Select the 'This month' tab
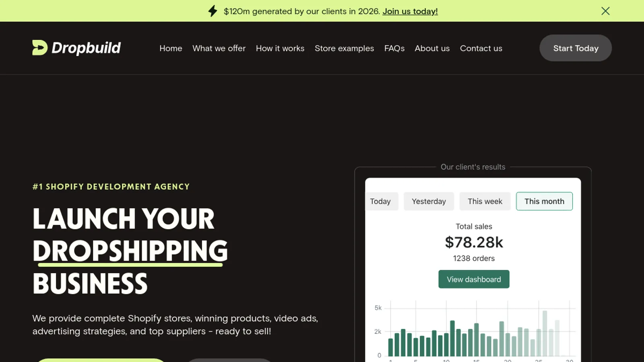The image size is (644, 362). click(544, 201)
